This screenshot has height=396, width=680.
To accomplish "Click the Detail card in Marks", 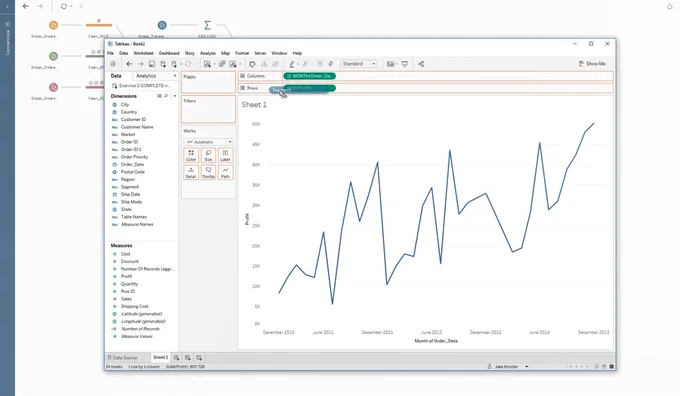I will coord(191,173).
